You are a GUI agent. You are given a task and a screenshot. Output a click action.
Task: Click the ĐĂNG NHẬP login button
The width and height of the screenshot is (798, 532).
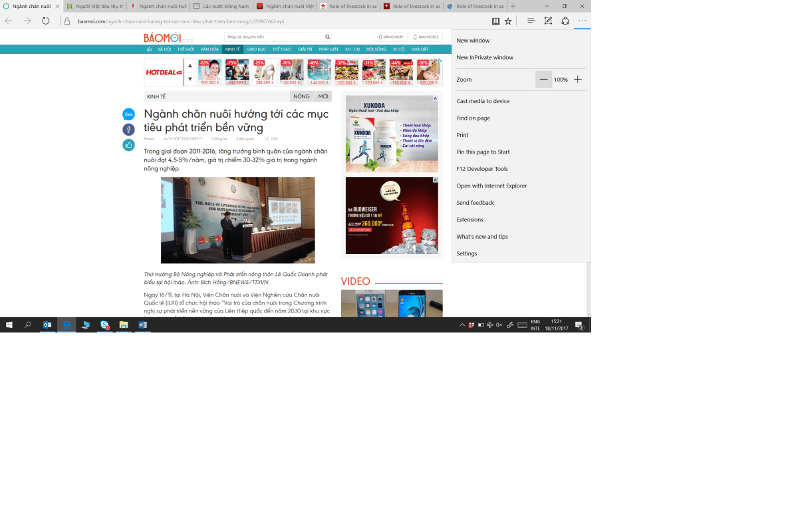point(390,37)
